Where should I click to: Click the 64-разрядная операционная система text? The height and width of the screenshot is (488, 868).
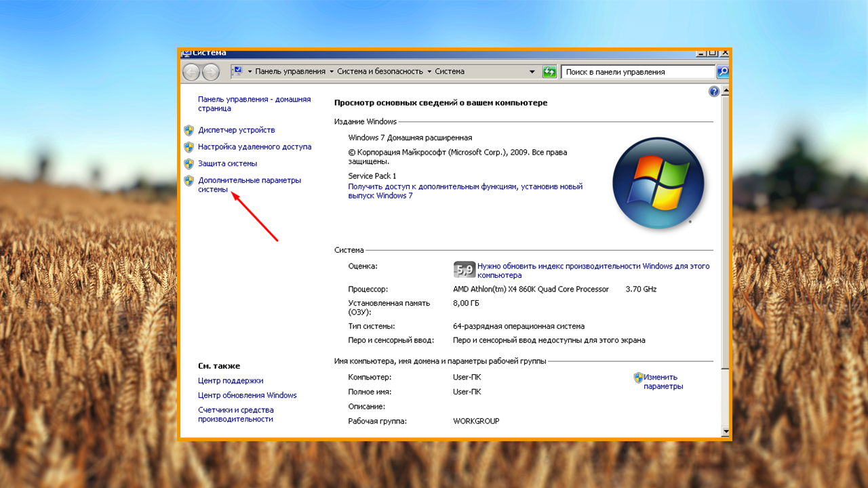click(x=519, y=326)
